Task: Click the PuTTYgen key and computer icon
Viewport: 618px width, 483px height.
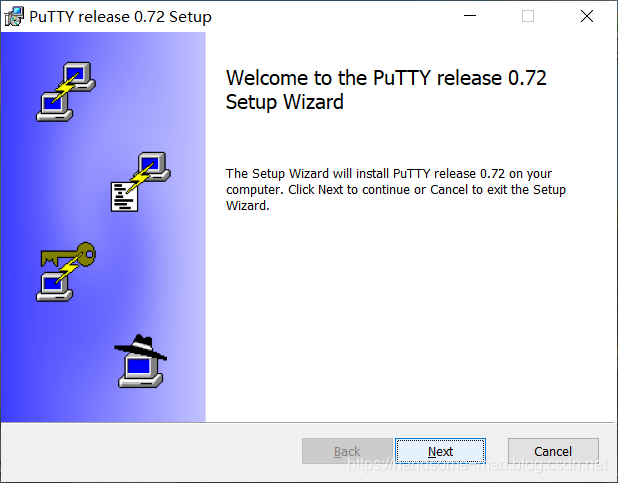Action: coord(66,272)
